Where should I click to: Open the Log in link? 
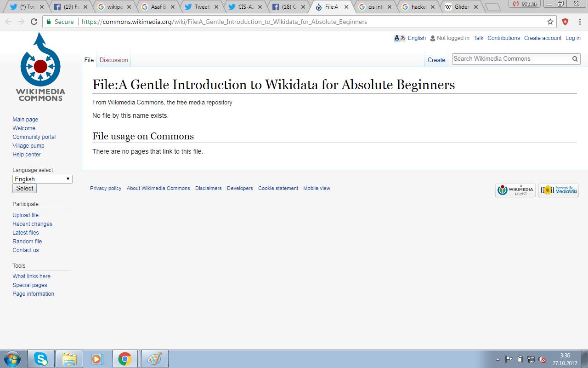pos(573,38)
